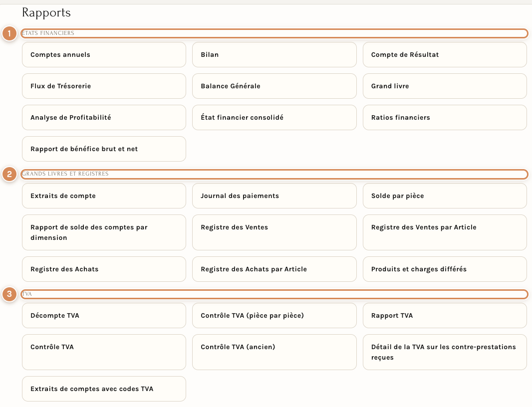Open Extraits de comptes avec codes TVA
Screen dimensions: 532x407
(x=104, y=389)
